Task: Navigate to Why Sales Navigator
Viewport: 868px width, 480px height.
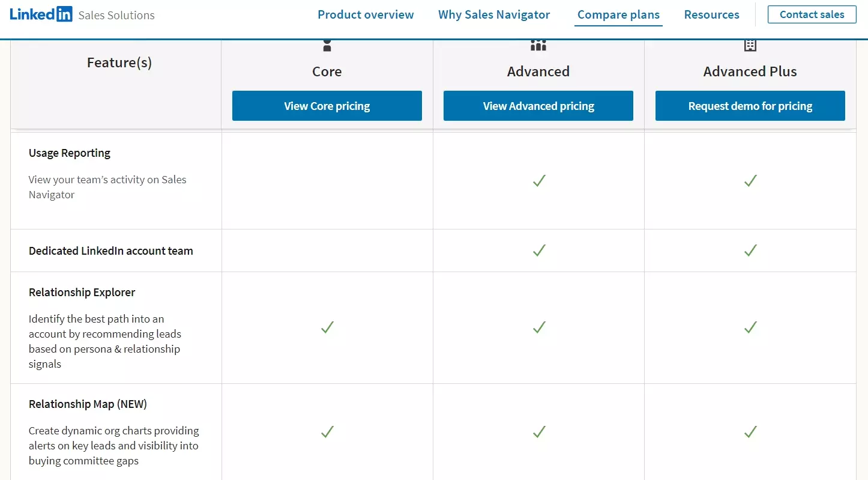Action: coord(494,14)
